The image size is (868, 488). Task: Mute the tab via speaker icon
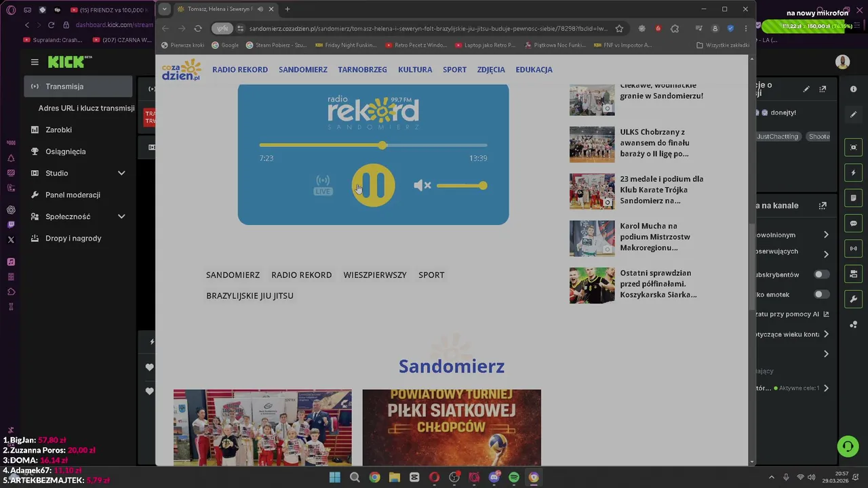[260, 9]
